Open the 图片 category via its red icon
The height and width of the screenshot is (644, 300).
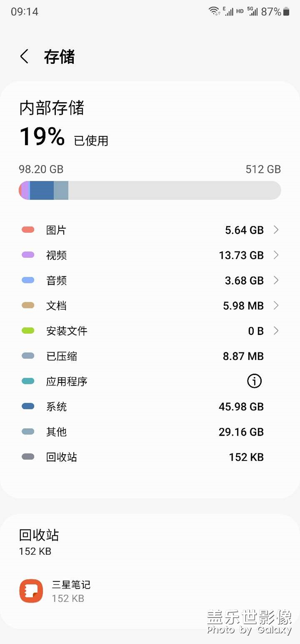click(28, 230)
